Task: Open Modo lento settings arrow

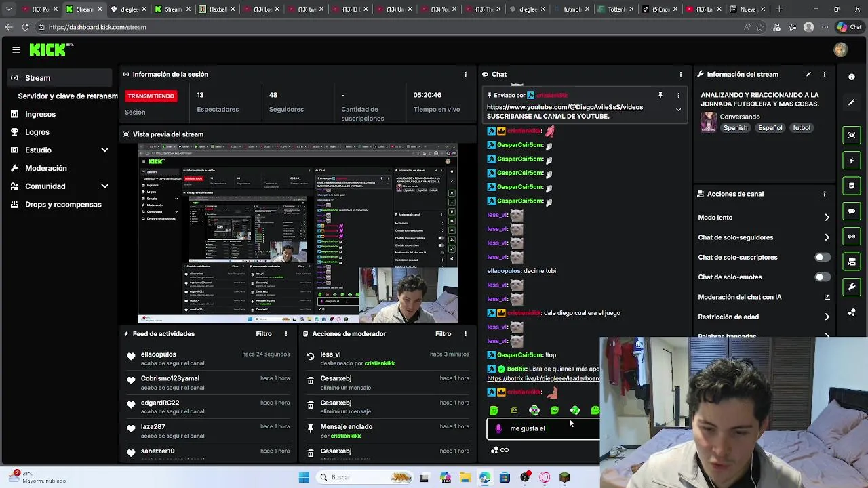Action: tap(827, 218)
